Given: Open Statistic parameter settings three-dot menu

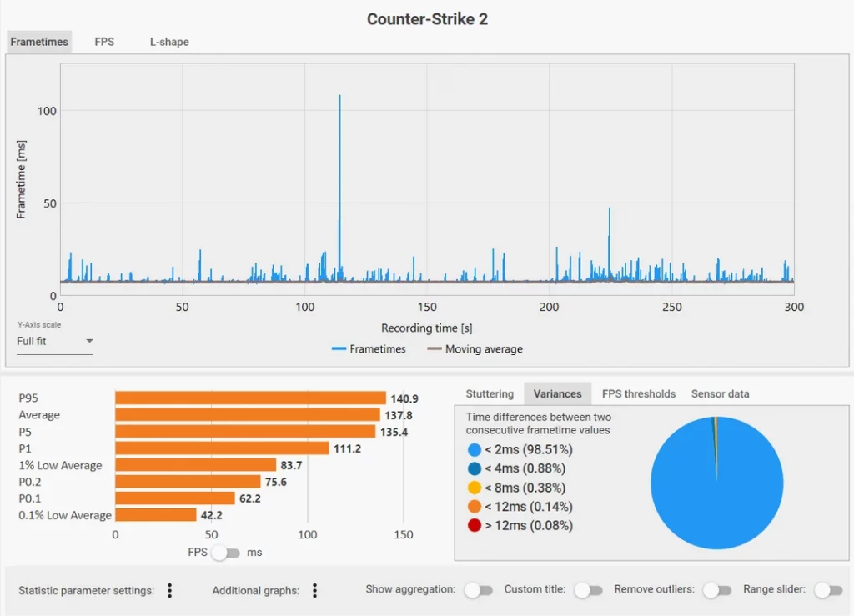Looking at the screenshot, I should [170, 590].
